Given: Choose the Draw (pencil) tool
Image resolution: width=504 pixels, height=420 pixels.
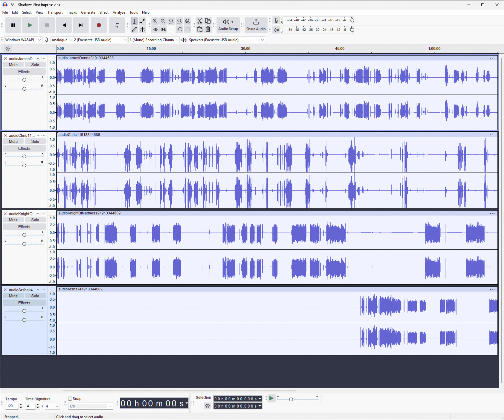Looking at the screenshot, I should 134,29.
